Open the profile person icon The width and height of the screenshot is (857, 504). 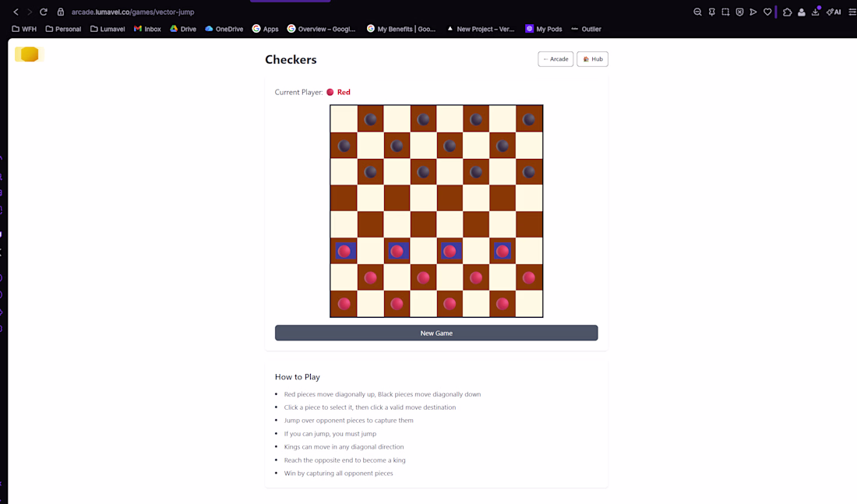point(801,12)
